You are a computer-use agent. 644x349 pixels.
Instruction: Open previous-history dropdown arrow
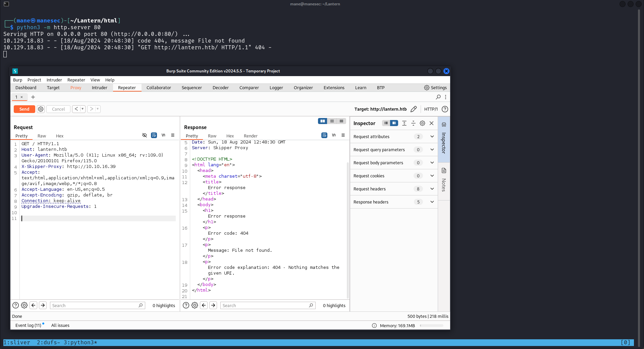pos(83,109)
